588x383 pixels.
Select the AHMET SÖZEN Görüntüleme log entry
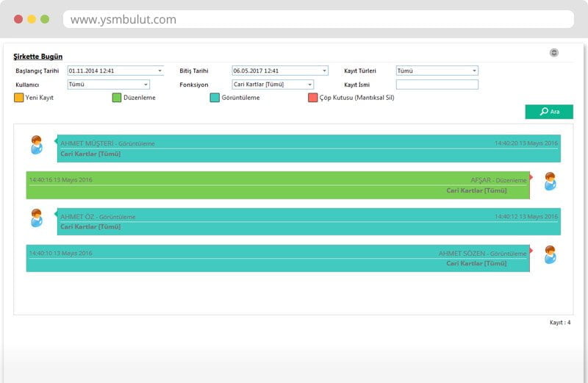pos(278,259)
